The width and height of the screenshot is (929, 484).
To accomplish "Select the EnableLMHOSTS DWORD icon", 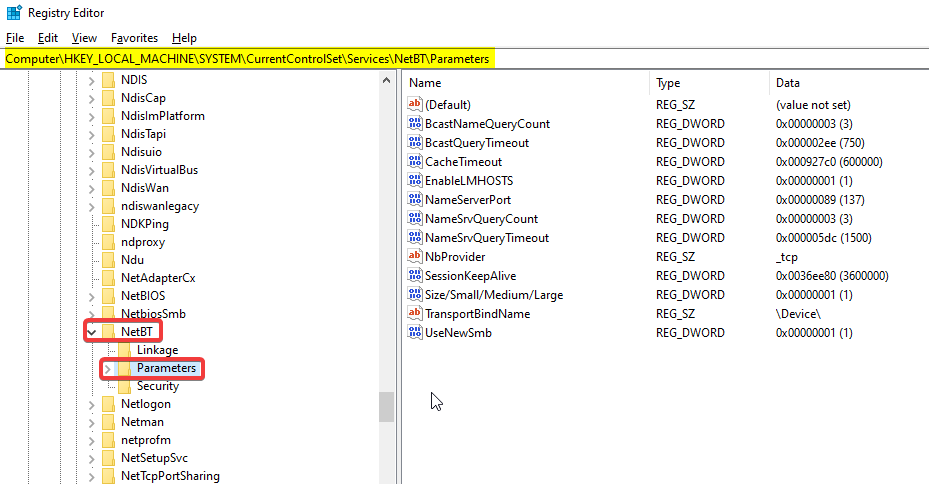I will (x=415, y=180).
